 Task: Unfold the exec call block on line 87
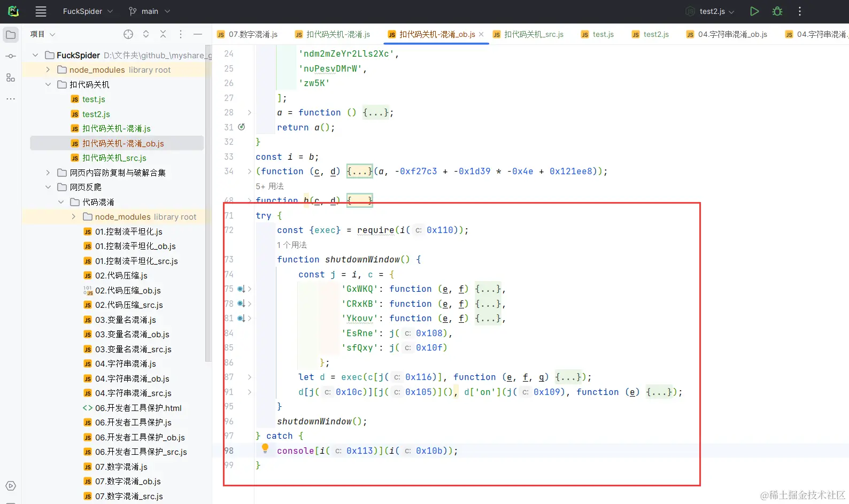(250, 377)
